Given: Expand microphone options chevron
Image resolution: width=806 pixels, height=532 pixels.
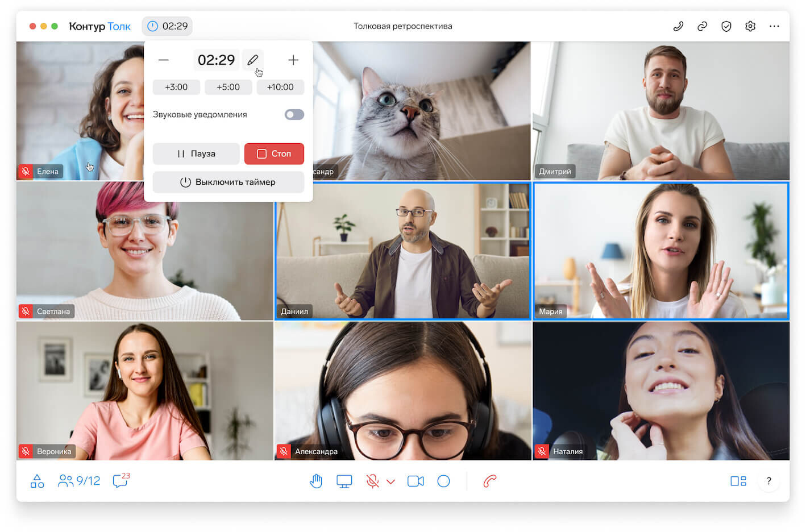Looking at the screenshot, I should click(x=391, y=482).
